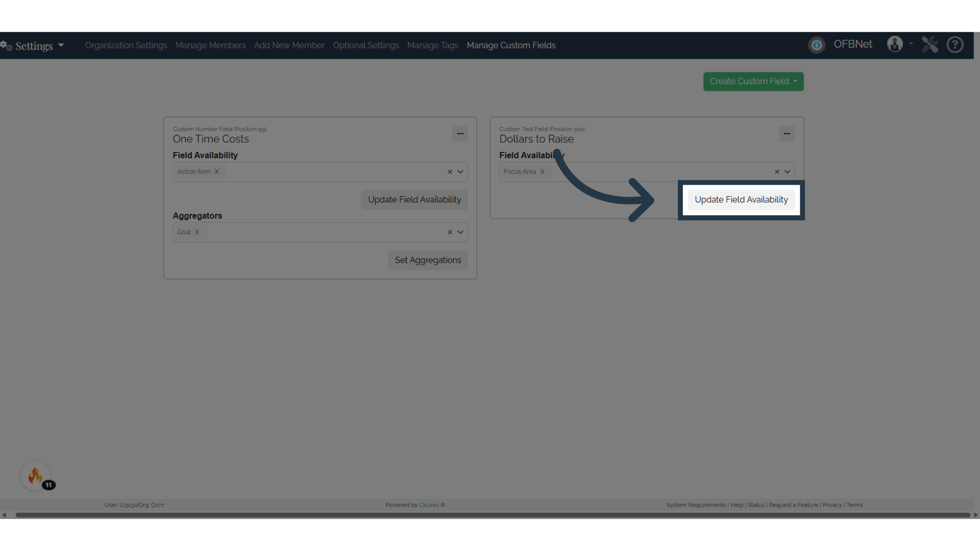Click the horizontal scrollbar at page bottom

tap(493, 515)
